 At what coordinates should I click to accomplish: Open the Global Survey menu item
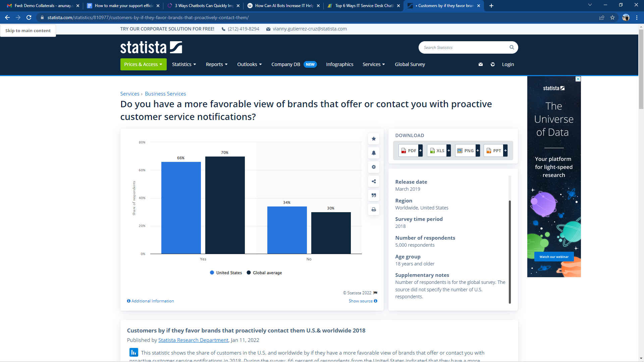point(410,64)
